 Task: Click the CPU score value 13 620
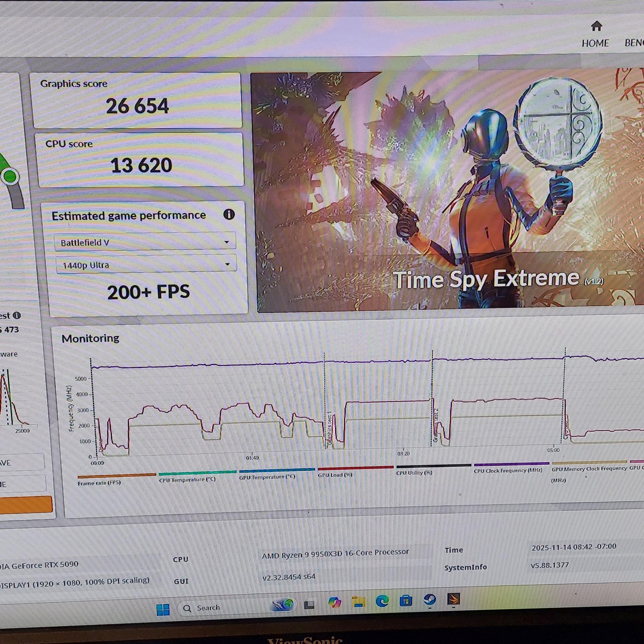click(x=141, y=165)
